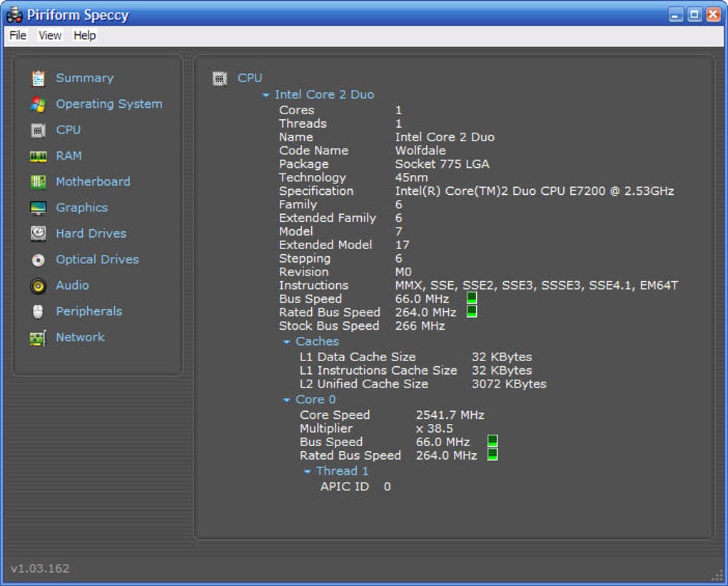Click the 45nm technology value

pyautogui.click(x=411, y=178)
